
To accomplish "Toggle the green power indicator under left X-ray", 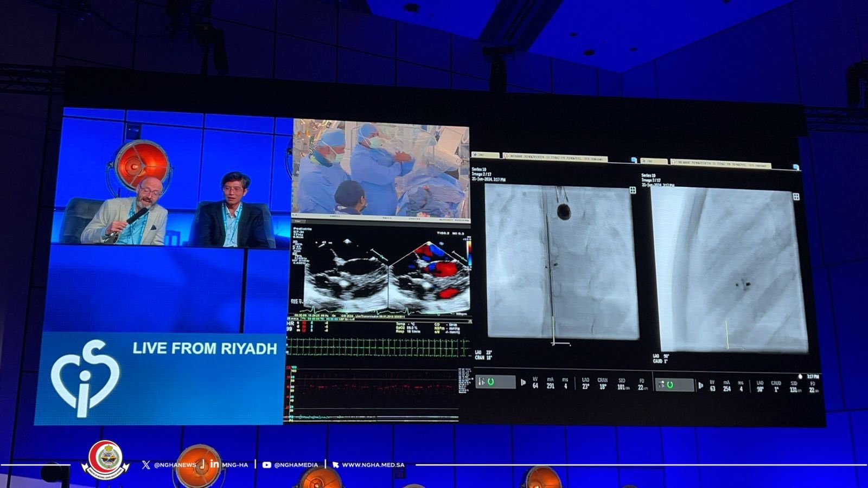I will click(491, 382).
